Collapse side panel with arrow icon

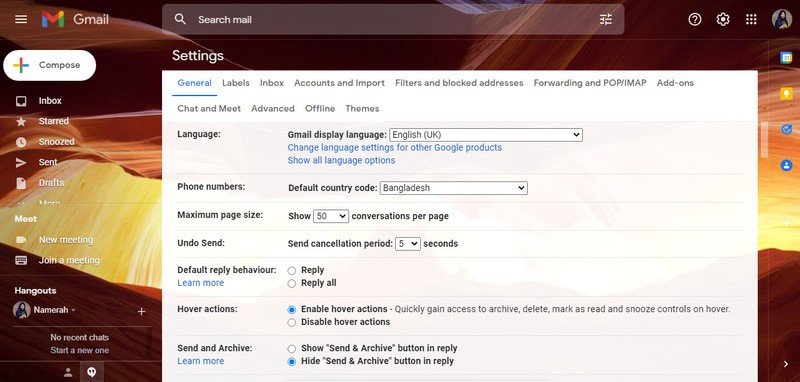coord(785,364)
